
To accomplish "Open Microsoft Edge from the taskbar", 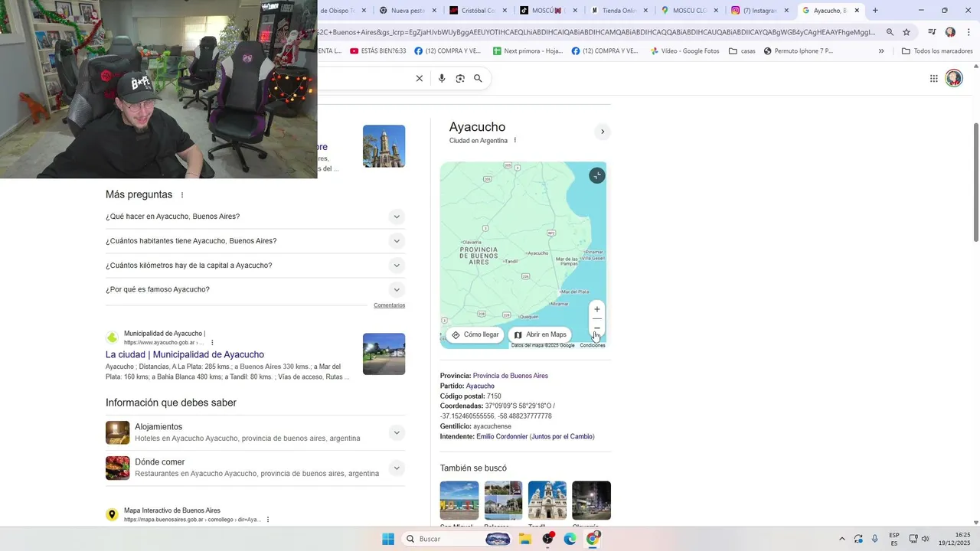I will tap(570, 539).
